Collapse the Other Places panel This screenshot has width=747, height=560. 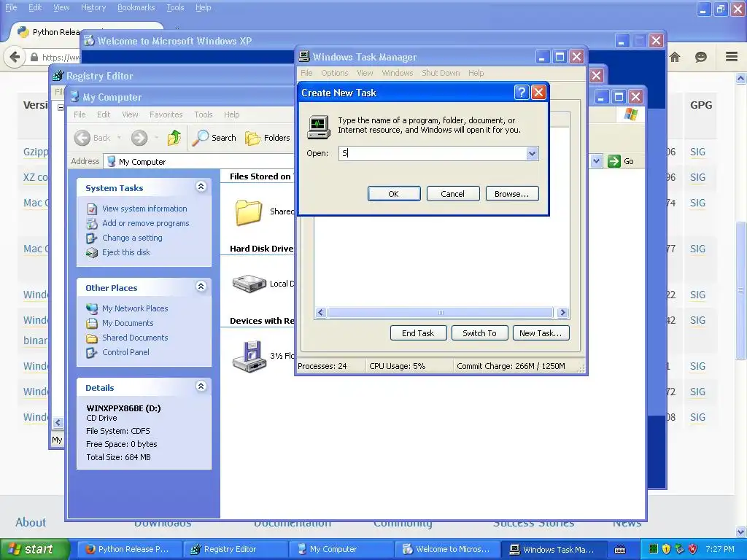[x=201, y=286]
